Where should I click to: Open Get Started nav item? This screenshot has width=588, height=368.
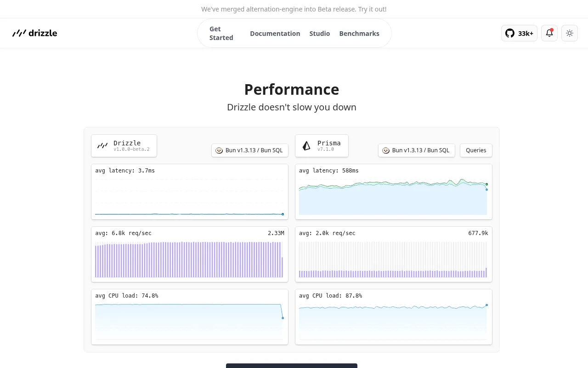pyautogui.click(x=221, y=33)
